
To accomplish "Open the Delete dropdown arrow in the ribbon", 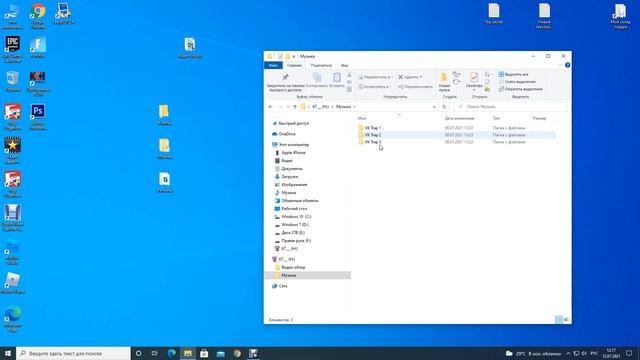I will click(421, 77).
